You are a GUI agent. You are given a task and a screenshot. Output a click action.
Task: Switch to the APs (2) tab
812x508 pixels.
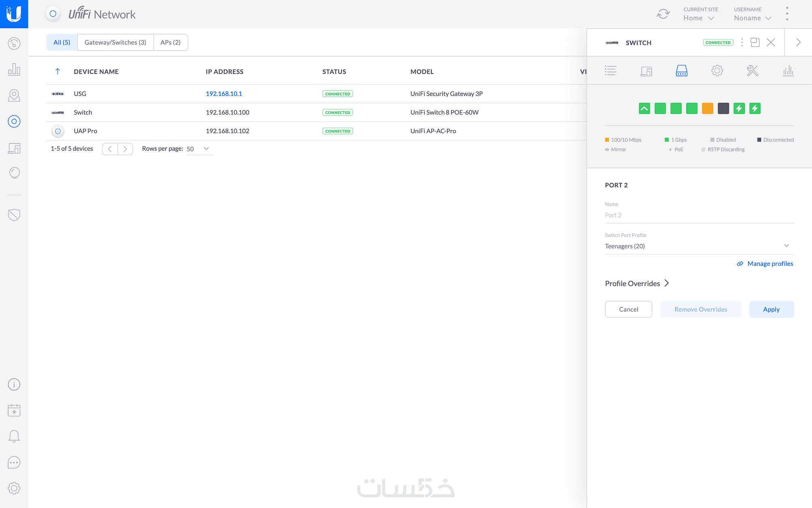(x=171, y=42)
